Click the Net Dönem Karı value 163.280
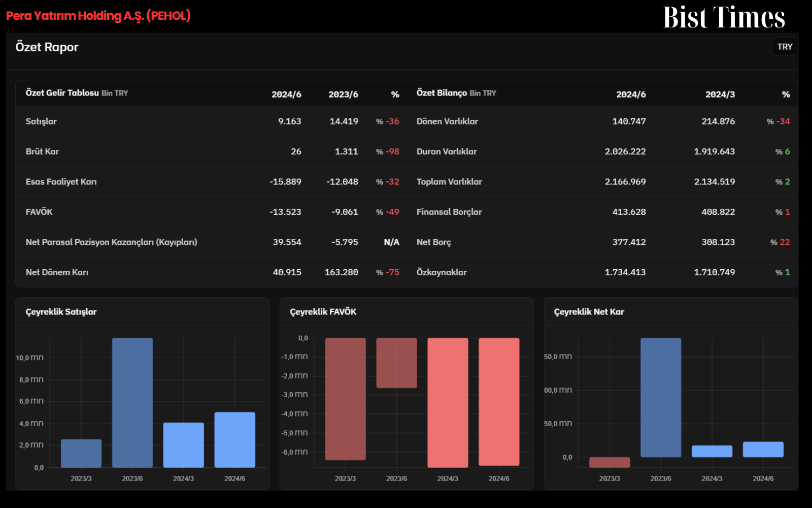 [341, 272]
